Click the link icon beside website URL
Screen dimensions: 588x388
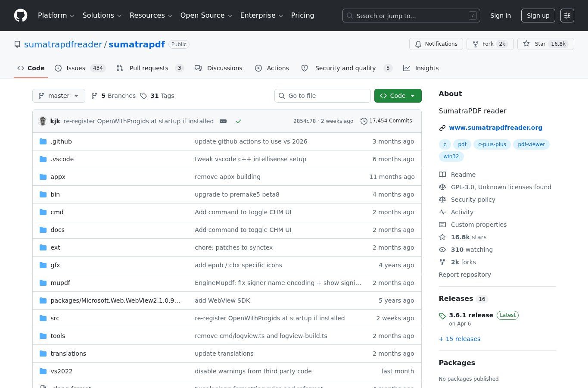pos(442,128)
